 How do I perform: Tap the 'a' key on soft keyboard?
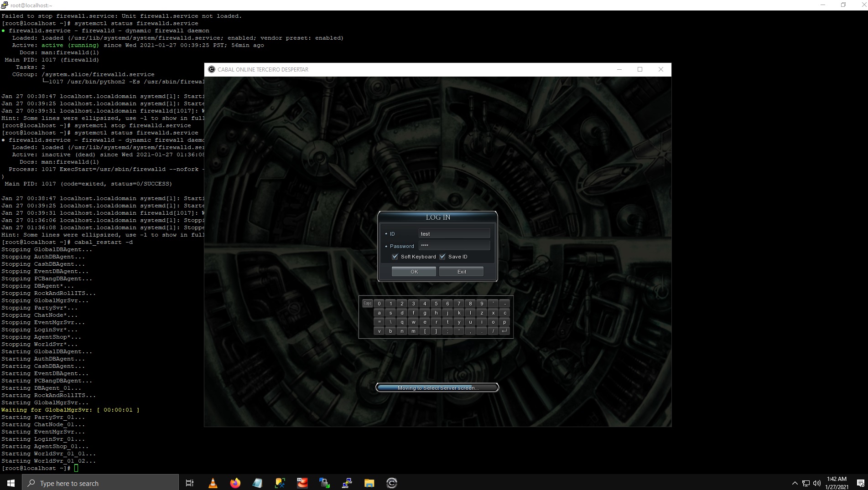tap(379, 313)
